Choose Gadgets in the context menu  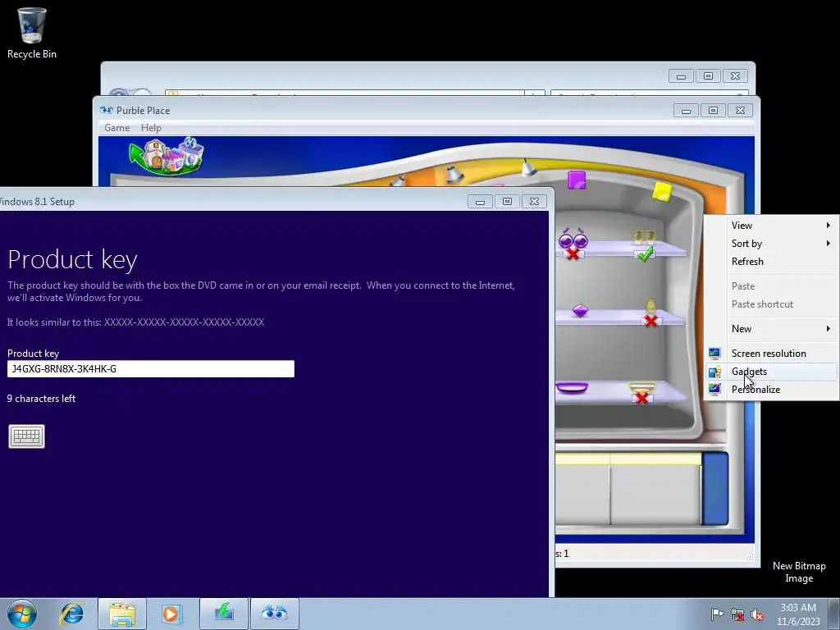pyautogui.click(x=771, y=372)
